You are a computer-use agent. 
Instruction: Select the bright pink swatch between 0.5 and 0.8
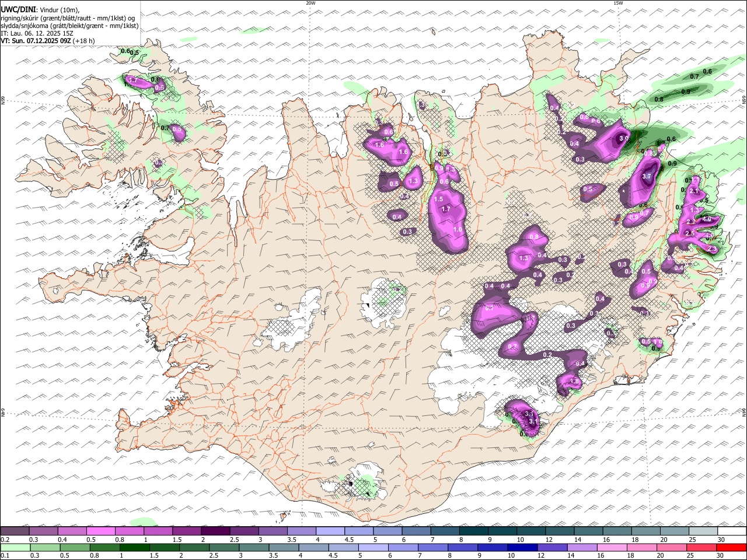coord(100,531)
